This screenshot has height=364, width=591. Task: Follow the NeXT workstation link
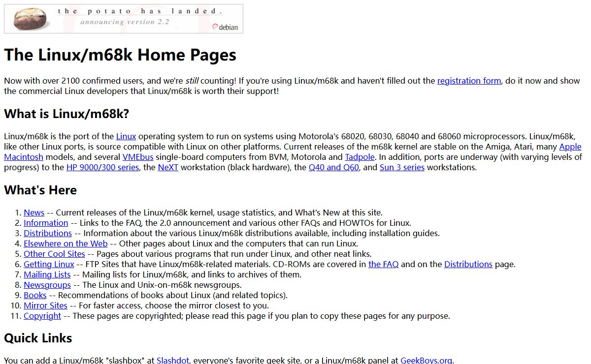coord(168,167)
